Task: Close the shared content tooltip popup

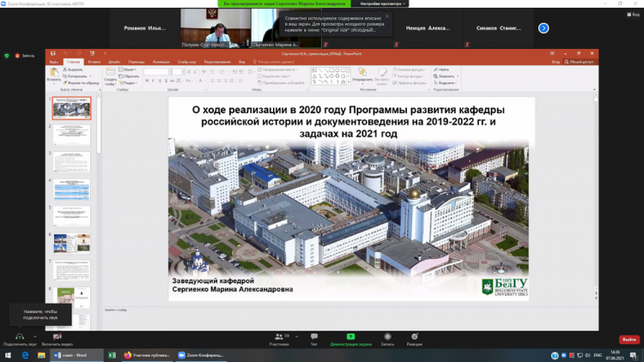Action: (386, 16)
